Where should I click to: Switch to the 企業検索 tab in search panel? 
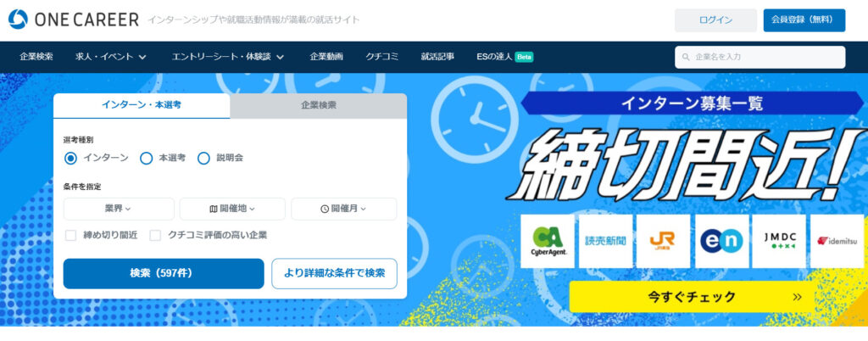[319, 105]
